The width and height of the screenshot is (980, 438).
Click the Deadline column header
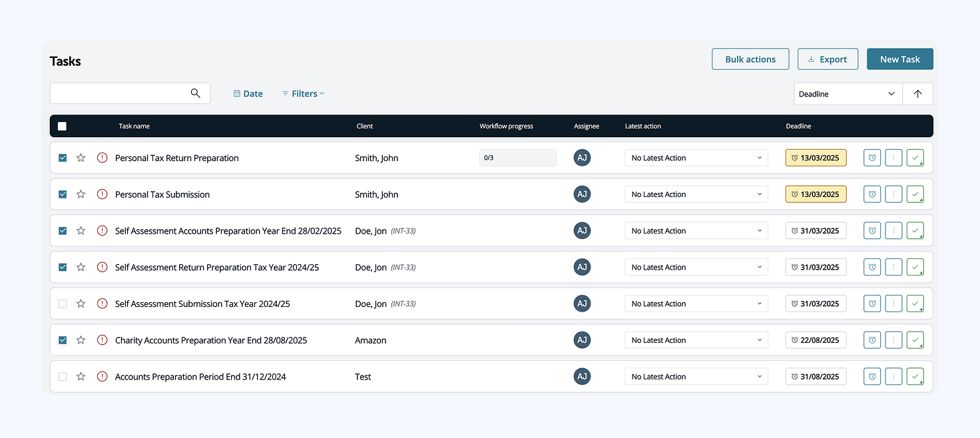coord(798,126)
